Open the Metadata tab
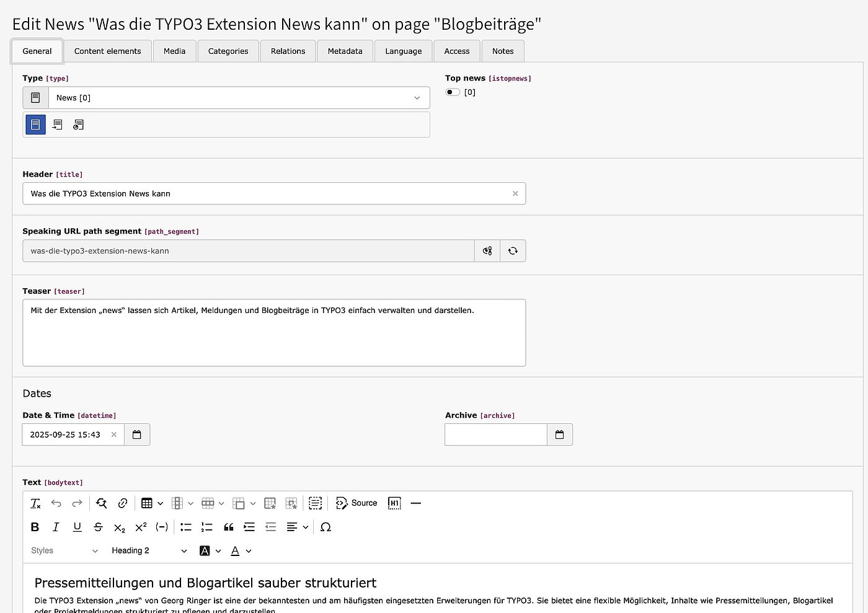Screen dimensions: 868x613 (x=345, y=51)
